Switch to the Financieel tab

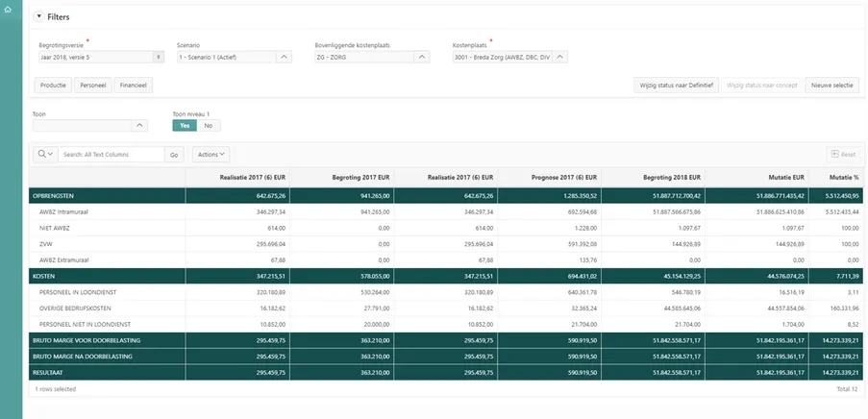[133, 86]
